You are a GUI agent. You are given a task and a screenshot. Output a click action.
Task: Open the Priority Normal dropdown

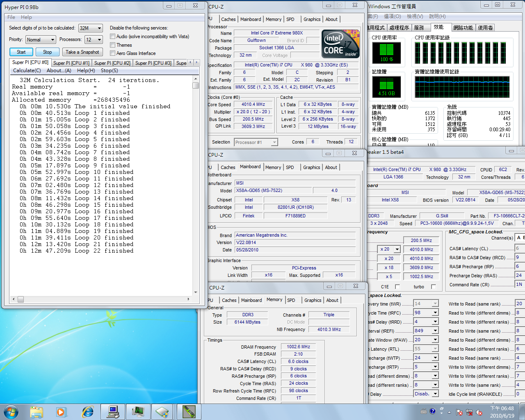[41, 39]
